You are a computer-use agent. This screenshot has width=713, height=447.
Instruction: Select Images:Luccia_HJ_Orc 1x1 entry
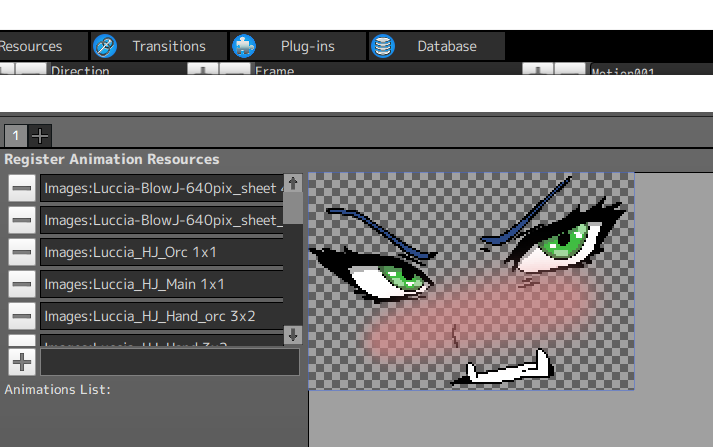pyautogui.click(x=162, y=252)
